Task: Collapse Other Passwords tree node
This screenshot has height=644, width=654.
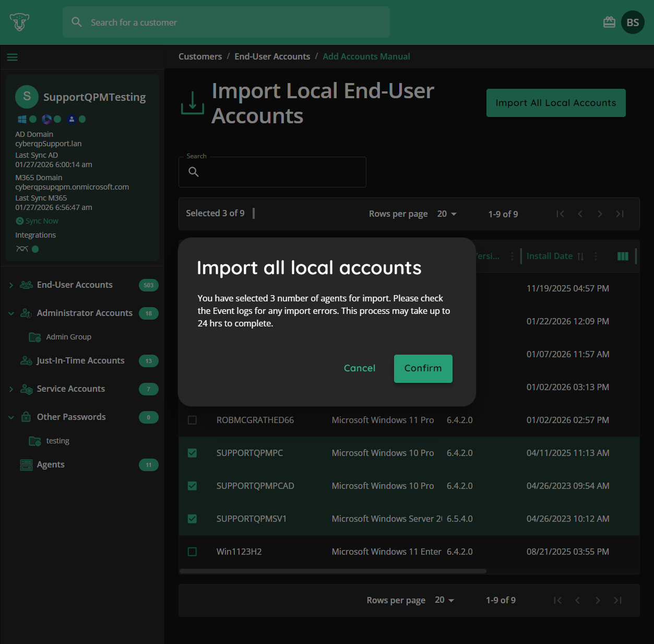Action: 11,417
